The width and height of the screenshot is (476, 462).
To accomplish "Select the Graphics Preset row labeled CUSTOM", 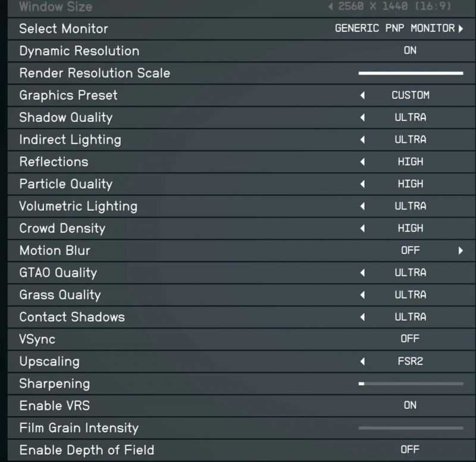I will pos(410,95).
